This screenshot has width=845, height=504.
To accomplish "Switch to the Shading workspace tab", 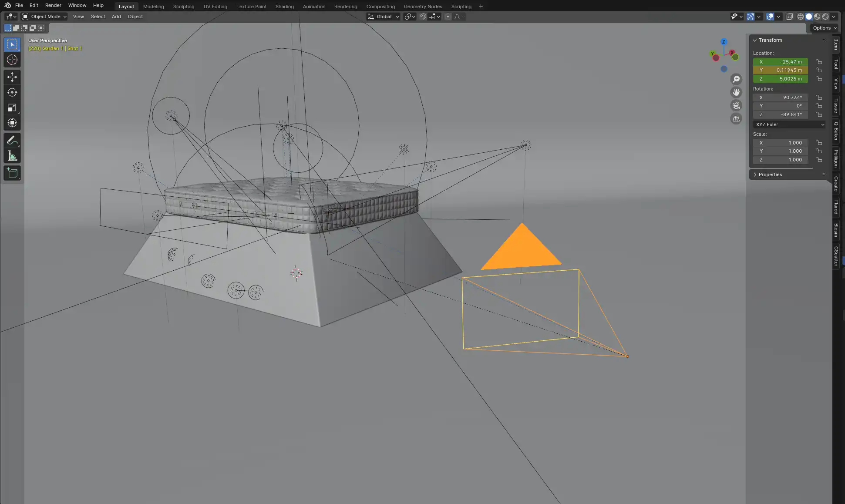I will pyautogui.click(x=284, y=7).
